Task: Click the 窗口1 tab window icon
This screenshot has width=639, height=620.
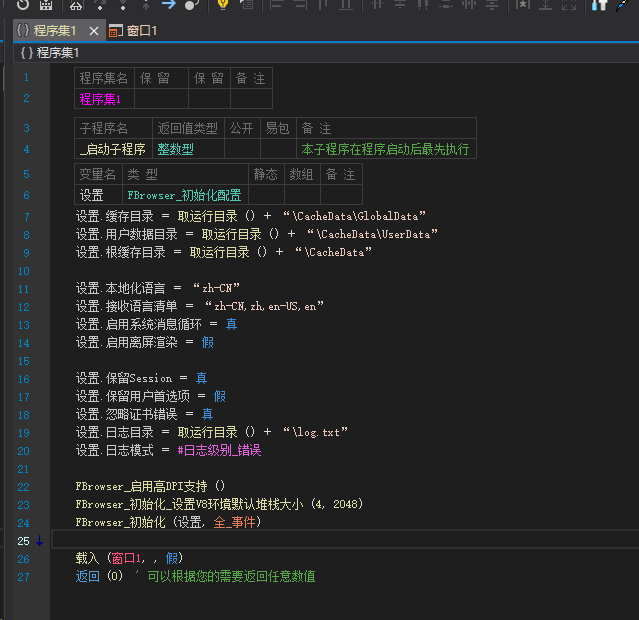Action: 115,31
